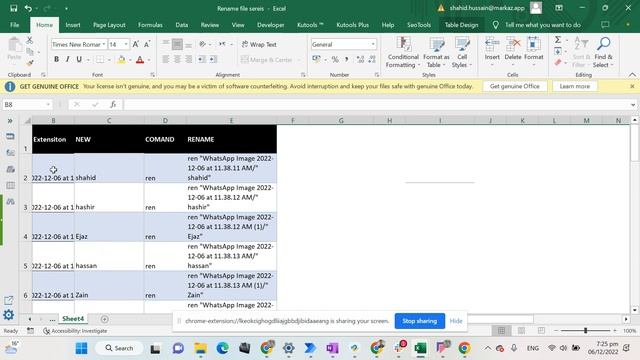Click Get genuine Office button
The image size is (640, 360).
click(x=515, y=87)
